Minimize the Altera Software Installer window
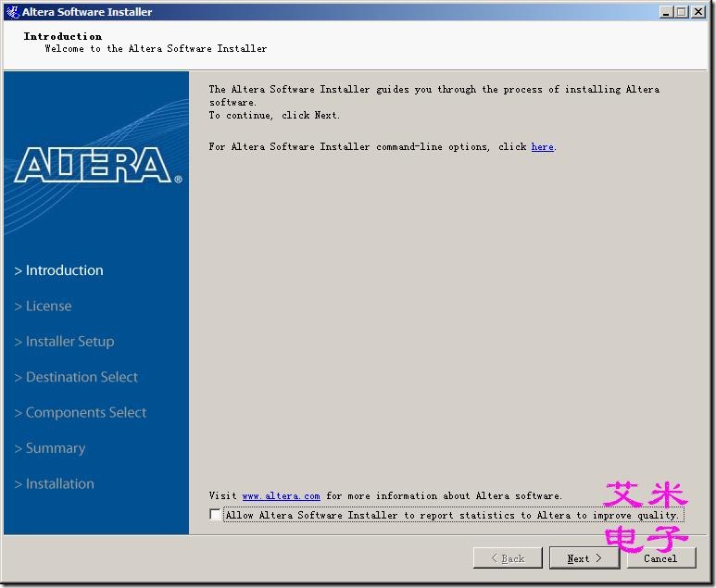The width and height of the screenshot is (716, 588). [666, 12]
